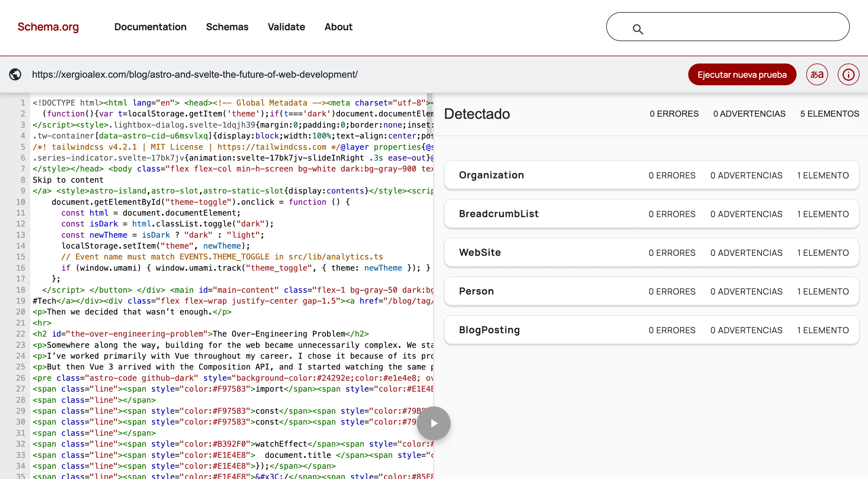
Task: Click the search magnifier icon
Action: click(638, 30)
